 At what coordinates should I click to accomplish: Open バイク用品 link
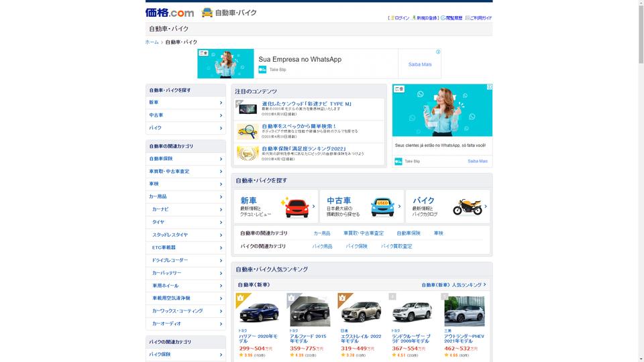point(322,246)
